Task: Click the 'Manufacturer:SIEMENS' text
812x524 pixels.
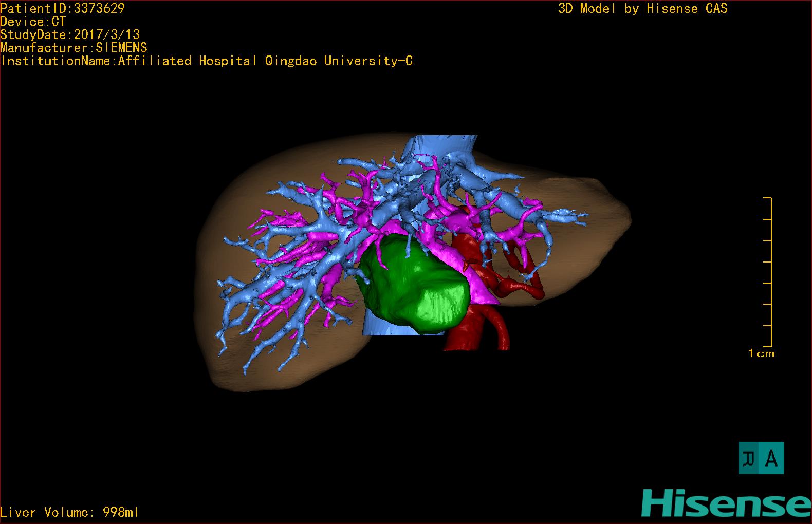Action: (73, 48)
